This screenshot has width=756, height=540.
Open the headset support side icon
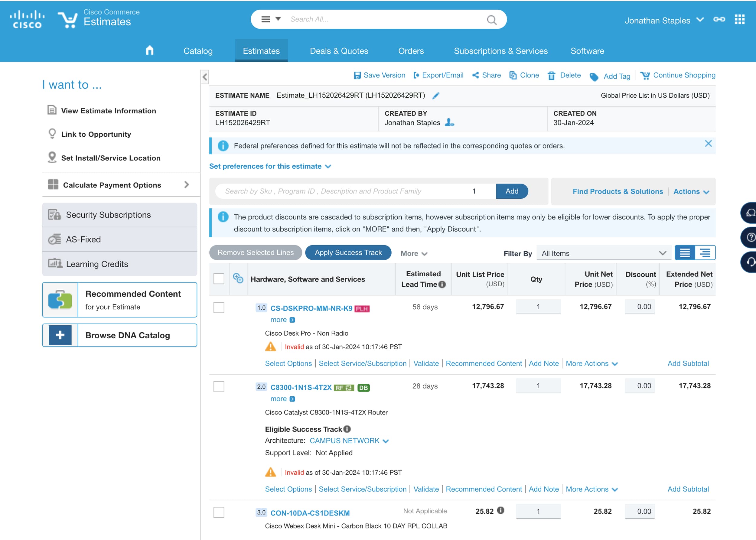(749, 262)
